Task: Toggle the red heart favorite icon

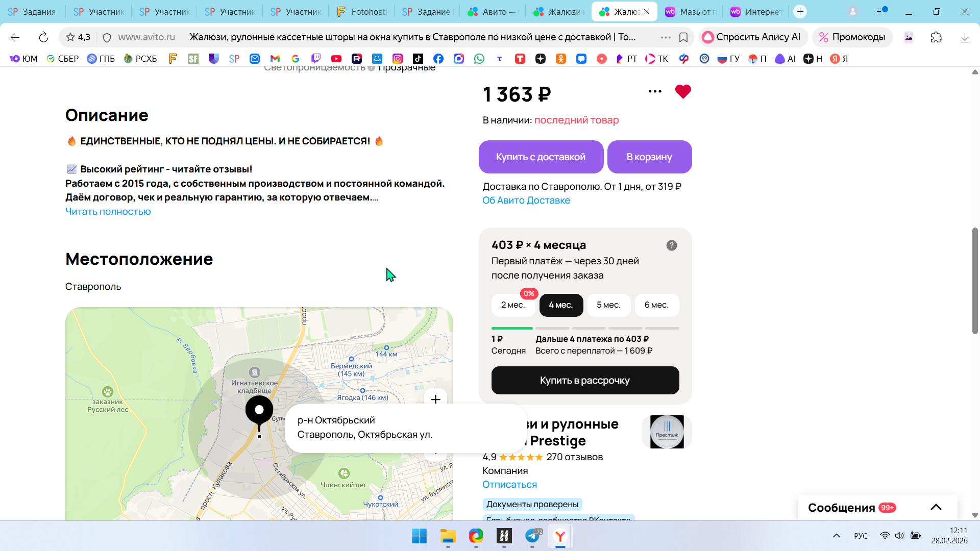Action: (682, 92)
